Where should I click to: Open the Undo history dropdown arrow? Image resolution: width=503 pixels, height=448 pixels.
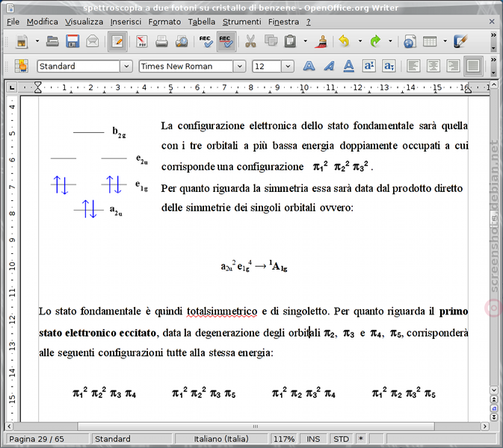[x=360, y=41]
